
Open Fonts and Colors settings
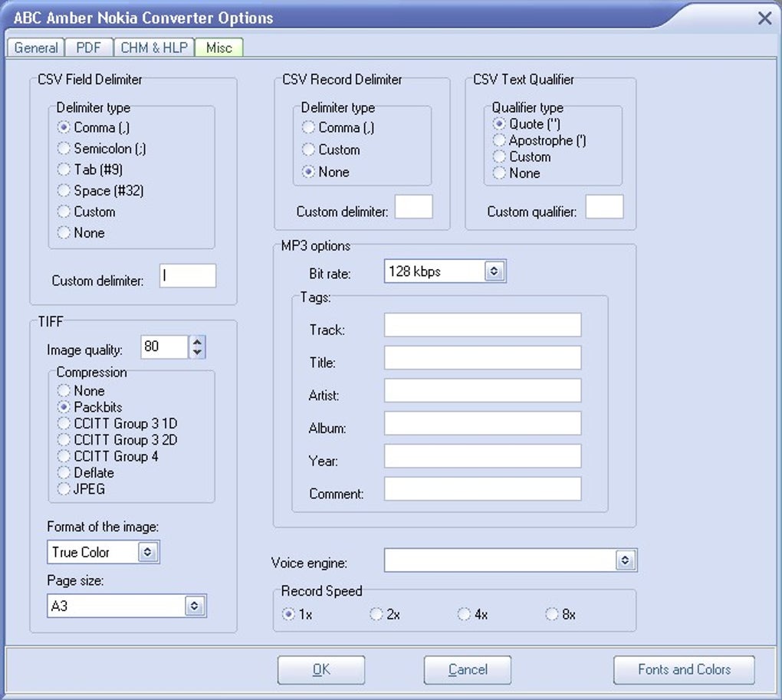point(684,669)
